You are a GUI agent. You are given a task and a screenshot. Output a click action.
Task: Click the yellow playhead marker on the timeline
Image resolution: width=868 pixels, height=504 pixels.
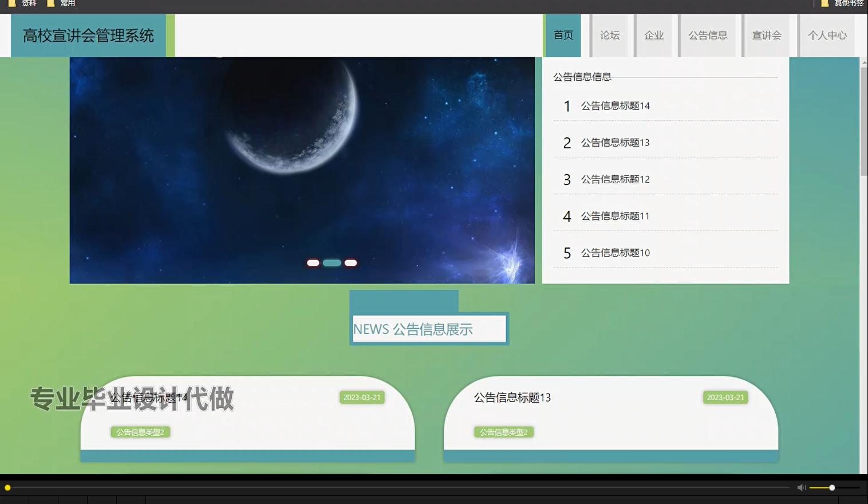pos(8,487)
